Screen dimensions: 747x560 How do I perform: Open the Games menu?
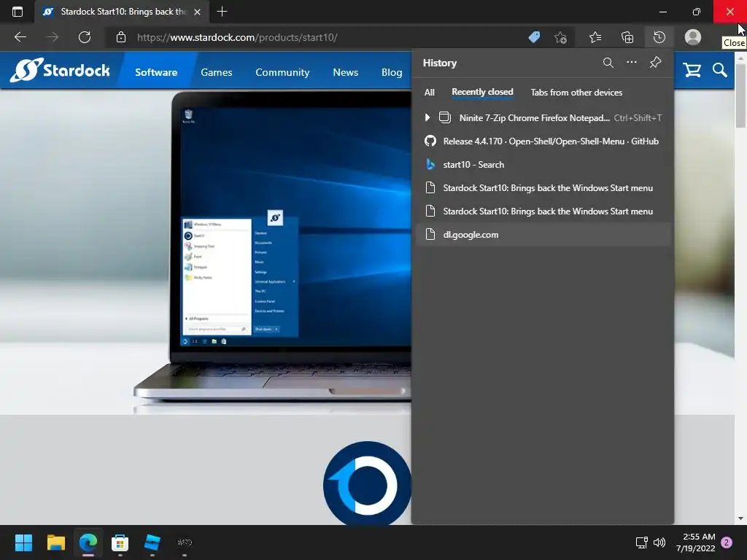click(216, 72)
